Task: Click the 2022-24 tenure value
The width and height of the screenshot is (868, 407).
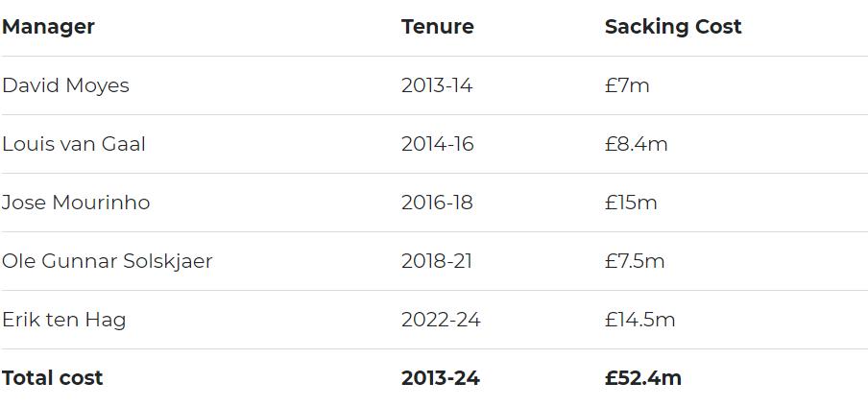Action: pyautogui.click(x=441, y=320)
